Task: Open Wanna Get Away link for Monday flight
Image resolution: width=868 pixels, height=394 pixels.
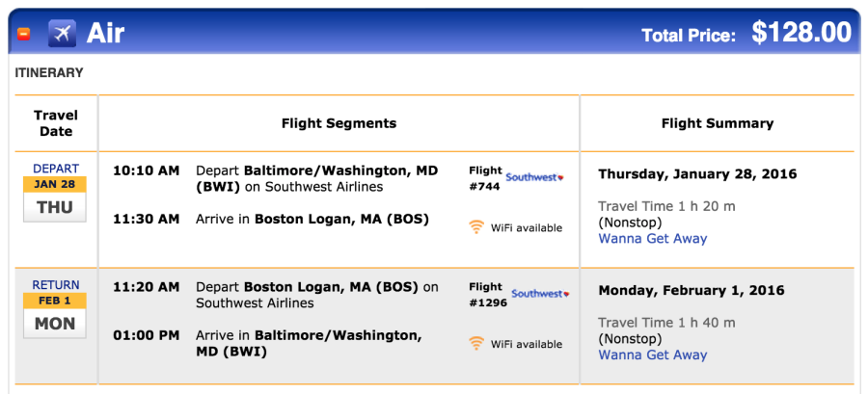Action: click(653, 355)
